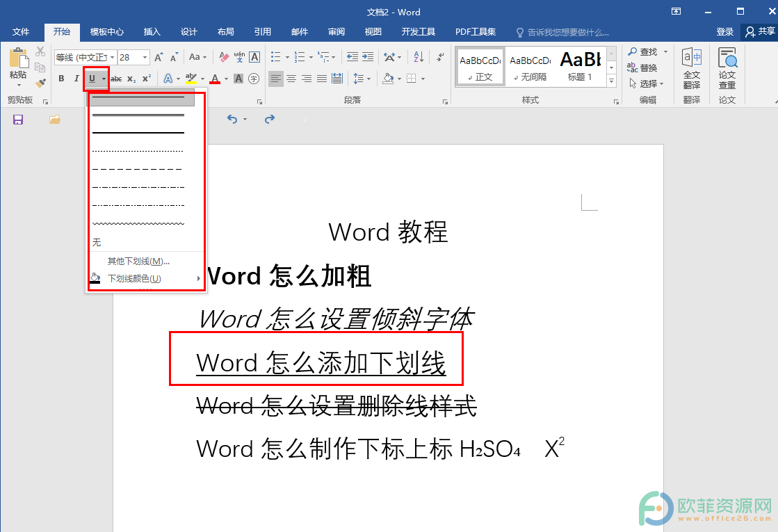Apply the No Spacing style
The image size is (778, 532).
pyautogui.click(x=530, y=67)
